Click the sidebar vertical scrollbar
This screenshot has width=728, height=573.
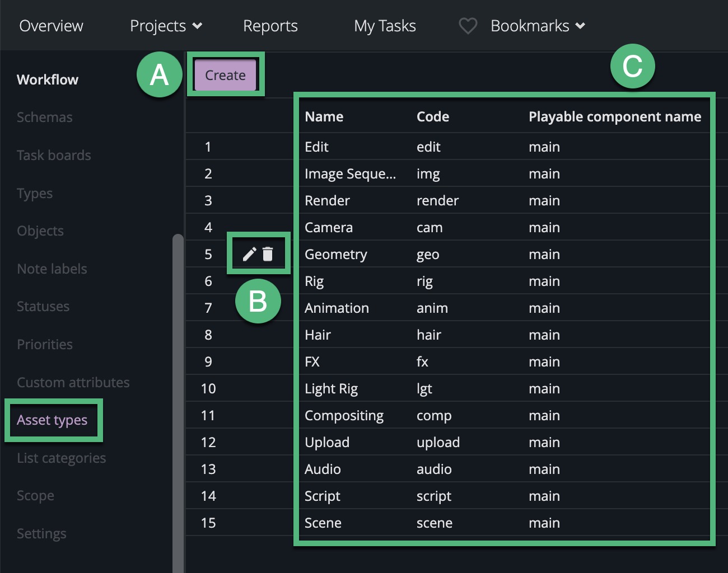178,392
